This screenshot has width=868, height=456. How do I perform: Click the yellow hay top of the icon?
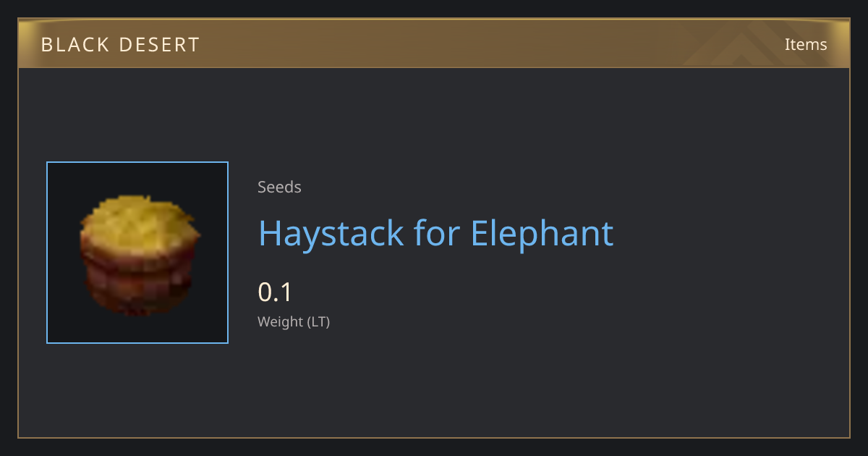[137, 221]
